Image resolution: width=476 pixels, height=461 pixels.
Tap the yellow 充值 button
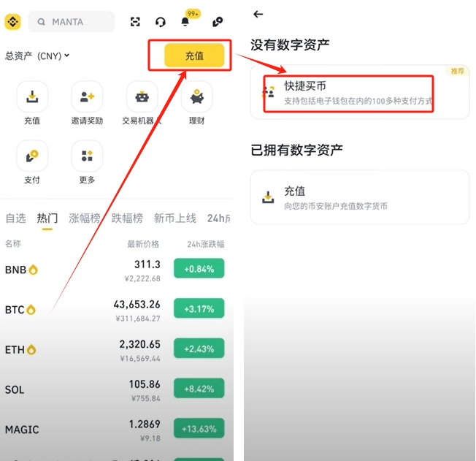pyautogui.click(x=194, y=56)
